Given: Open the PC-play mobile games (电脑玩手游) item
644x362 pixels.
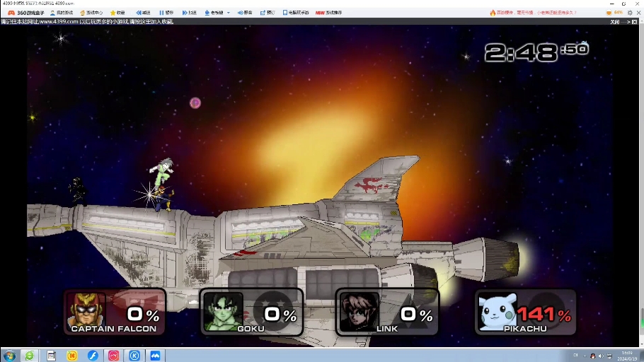Looking at the screenshot, I should point(296,13).
